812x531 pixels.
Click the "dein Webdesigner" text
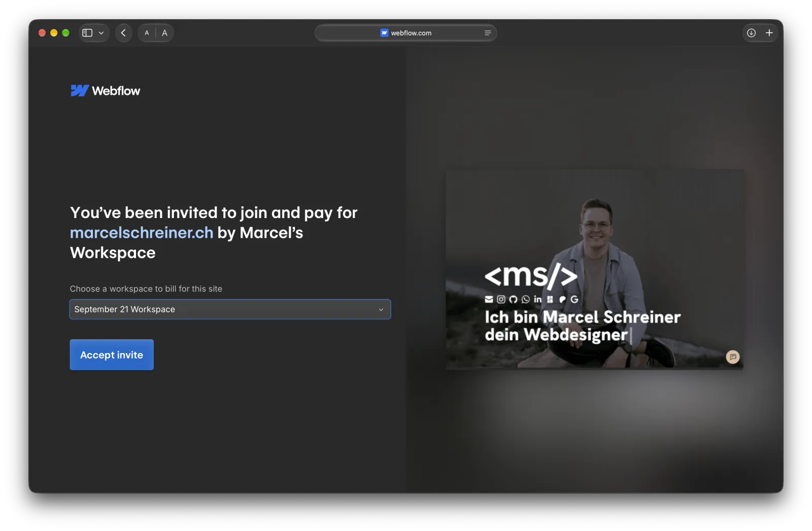coord(556,335)
